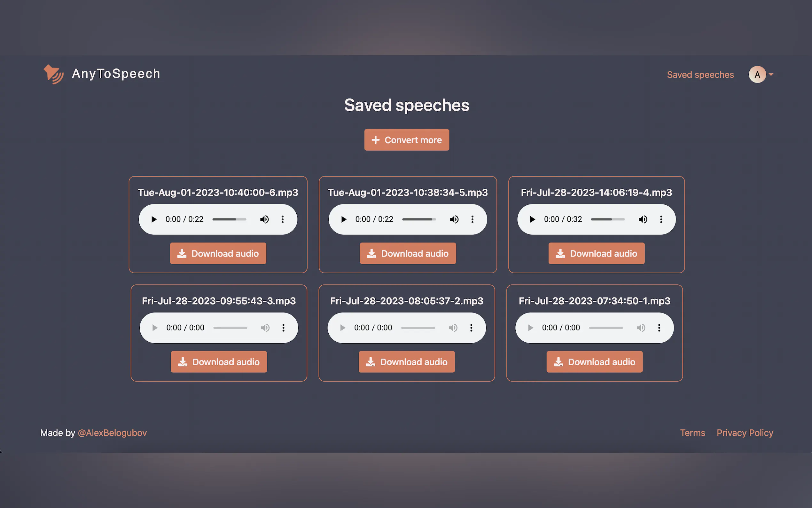Mute the Fri-Jul-28-2023-14:06:19-4.mp3 player
This screenshot has height=508, width=812.
(x=644, y=219)
